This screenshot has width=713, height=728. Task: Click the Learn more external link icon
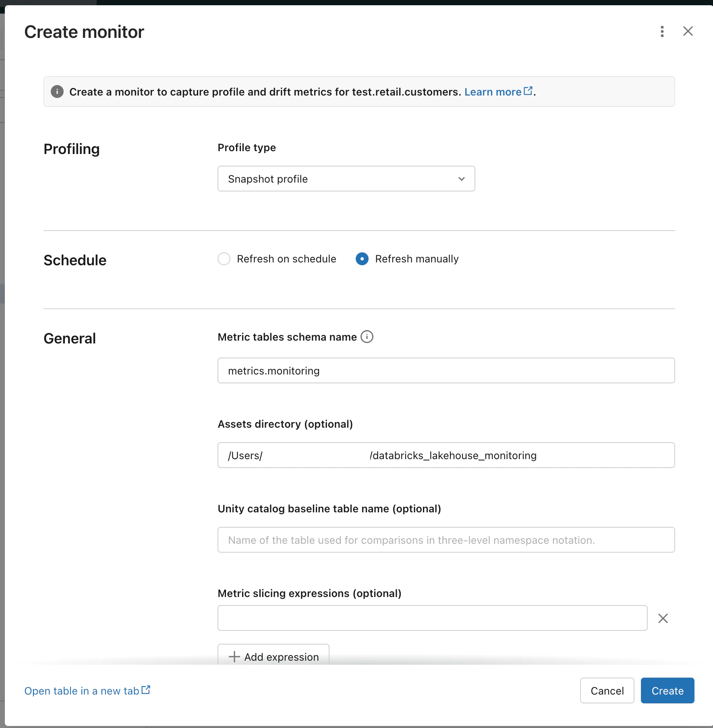[x=528, y=91]
